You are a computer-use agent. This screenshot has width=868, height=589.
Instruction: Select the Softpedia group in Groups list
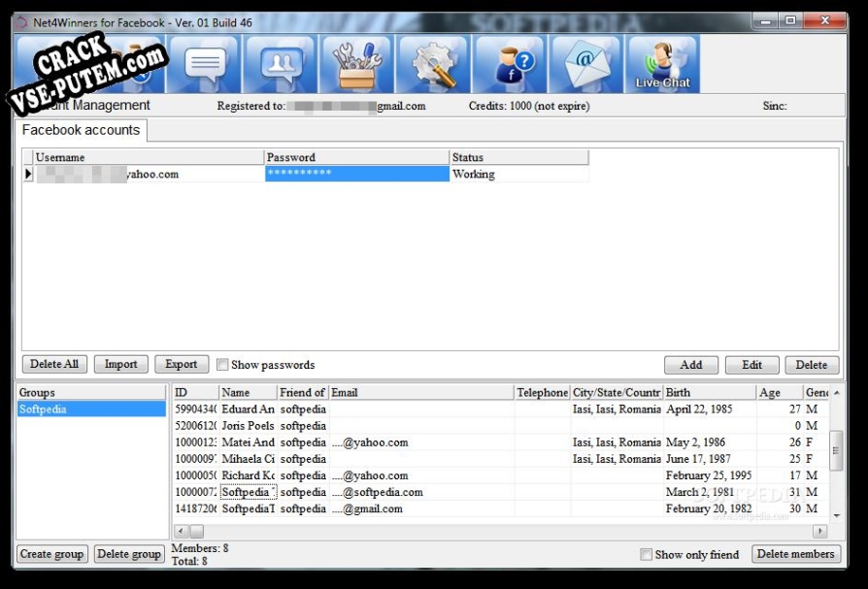(91, 409)
